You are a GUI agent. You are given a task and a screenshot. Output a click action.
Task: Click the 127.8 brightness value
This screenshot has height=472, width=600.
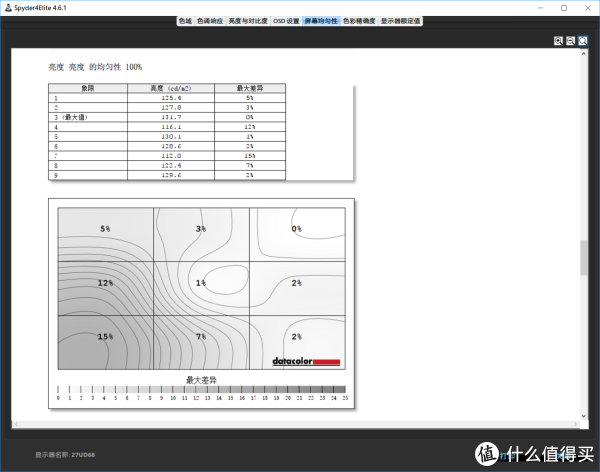coord(171,108)
